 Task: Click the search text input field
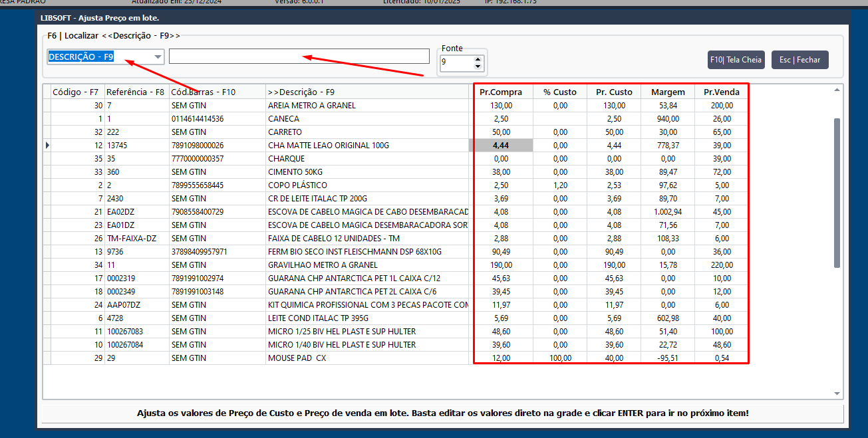tap(299, 56)
